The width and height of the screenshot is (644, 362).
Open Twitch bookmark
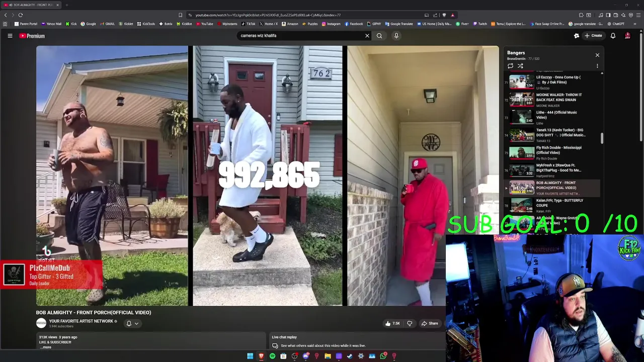[x=480, y=24]
